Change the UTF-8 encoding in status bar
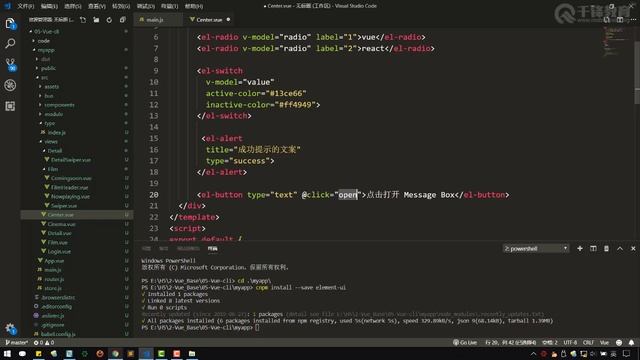 tap(570, 342)
